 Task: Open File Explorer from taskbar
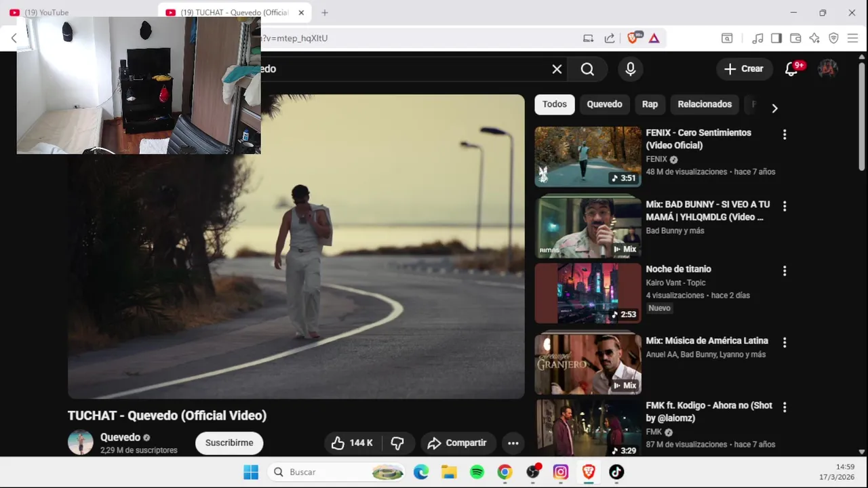click(x=449, y=472)
